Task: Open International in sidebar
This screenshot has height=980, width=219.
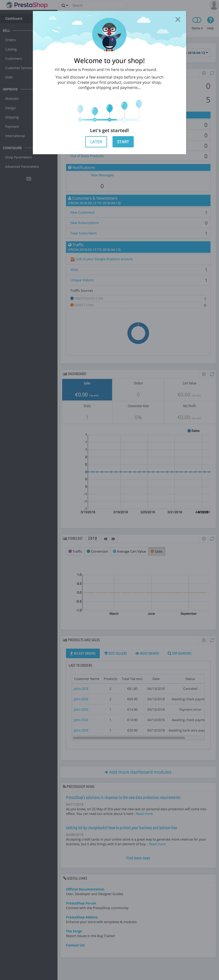Action: pyautogui.click(x=15, y=136)
